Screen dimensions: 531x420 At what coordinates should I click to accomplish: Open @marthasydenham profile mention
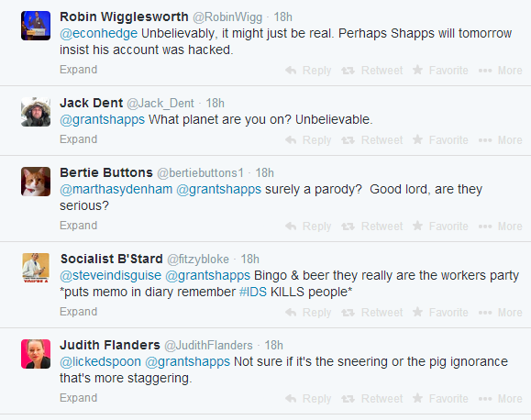pos(116,189)
